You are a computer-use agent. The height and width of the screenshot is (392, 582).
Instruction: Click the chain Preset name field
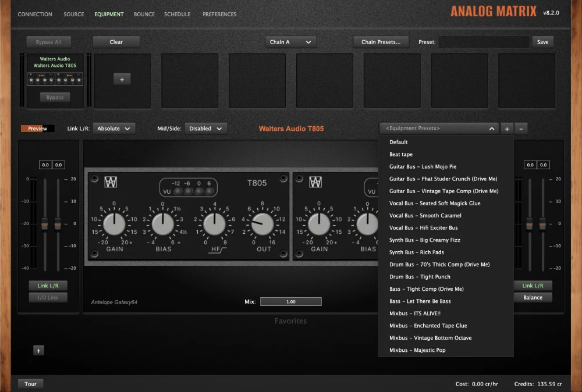(x=484, y=42)
